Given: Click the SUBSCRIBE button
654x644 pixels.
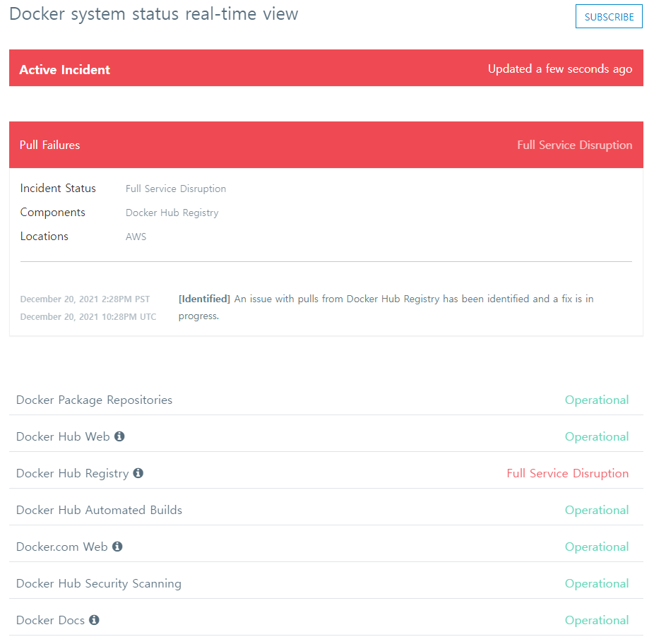Looking at the screenshot, I should click(609, 17).
